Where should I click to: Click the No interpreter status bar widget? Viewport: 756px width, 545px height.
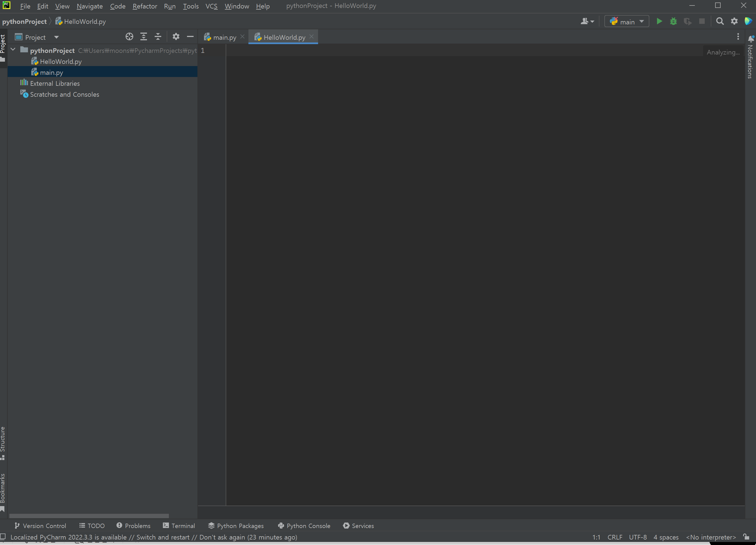pyautogui.click(x=711, y=537)
